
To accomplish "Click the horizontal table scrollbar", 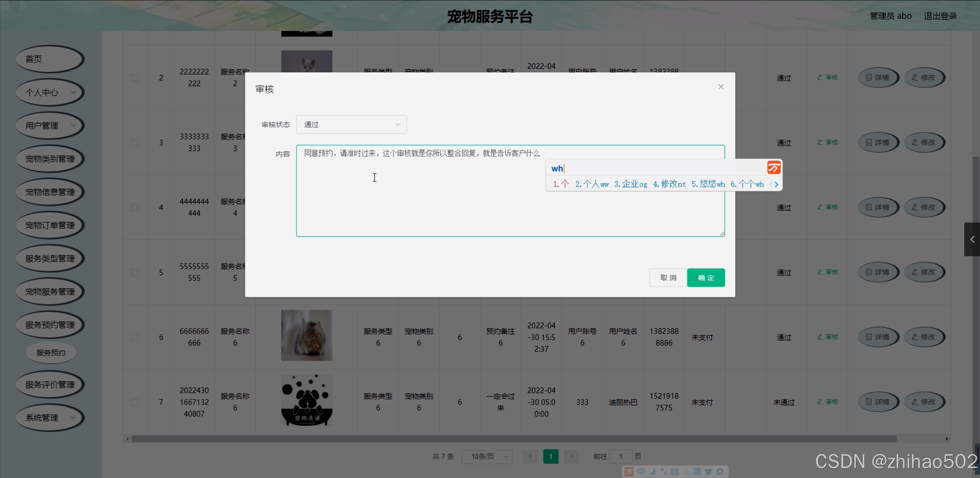I will click(513, 439).
